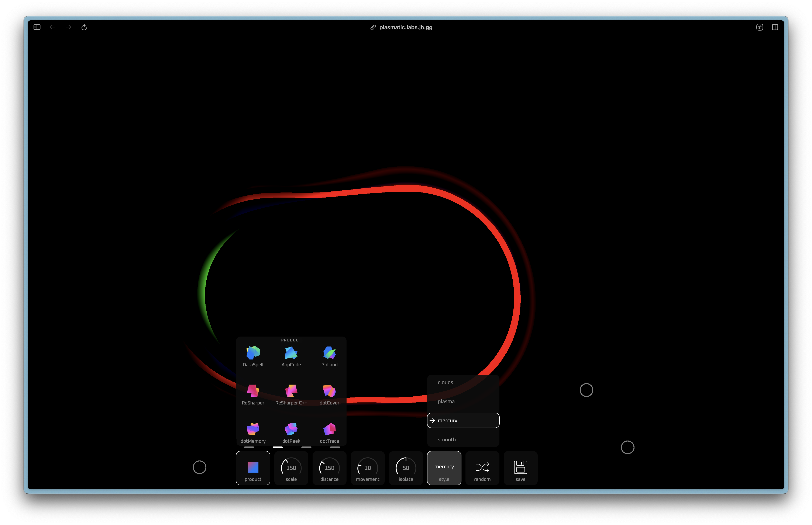Image resolution: width=812 pixels, height=525 pixels.
Task: Go back with browser back arrow
Action: tap(52, 27)
